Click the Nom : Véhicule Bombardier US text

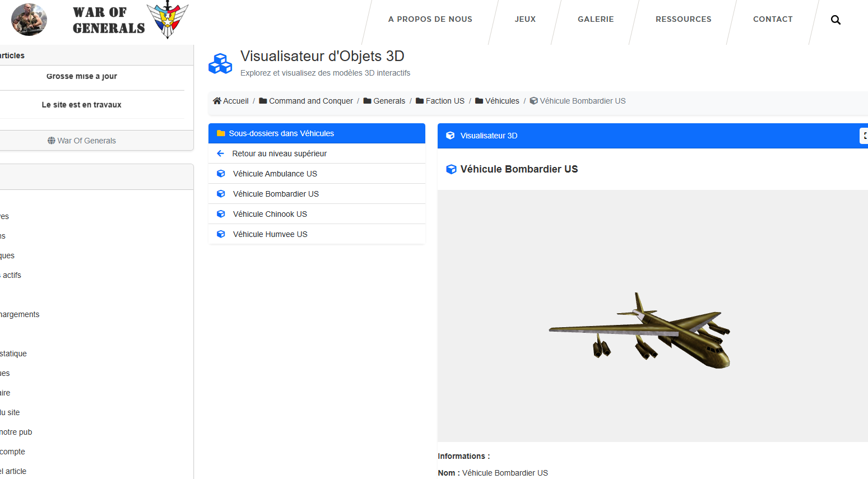493,473
